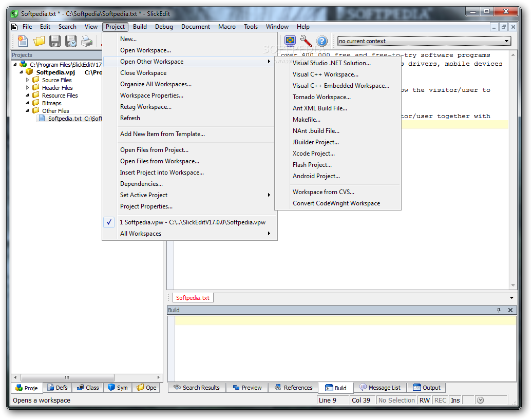
Task: Expand the Header Files folder
Action: click(28, 87)
